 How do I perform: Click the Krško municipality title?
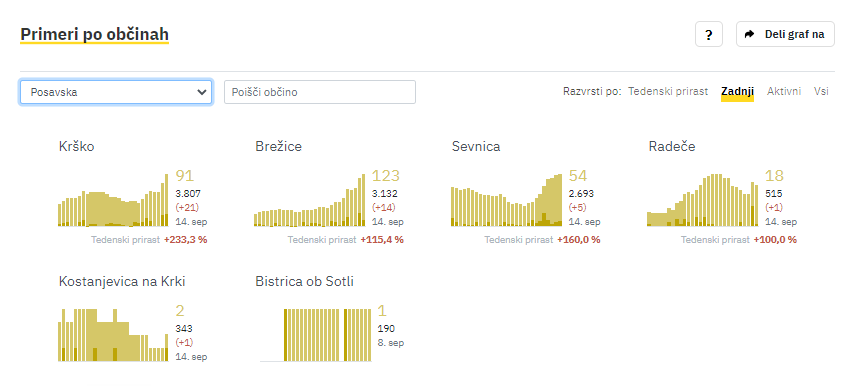(77, 146)
